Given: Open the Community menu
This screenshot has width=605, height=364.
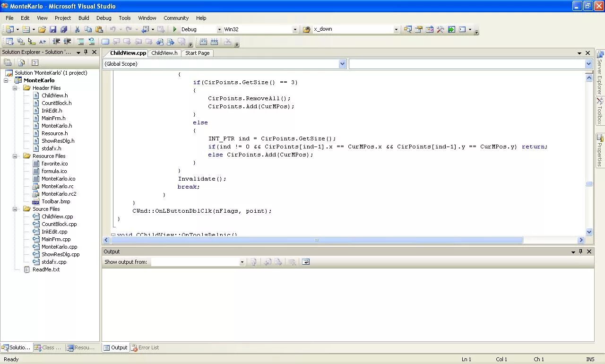Looking at the screenshot, I should pos(176,18).
